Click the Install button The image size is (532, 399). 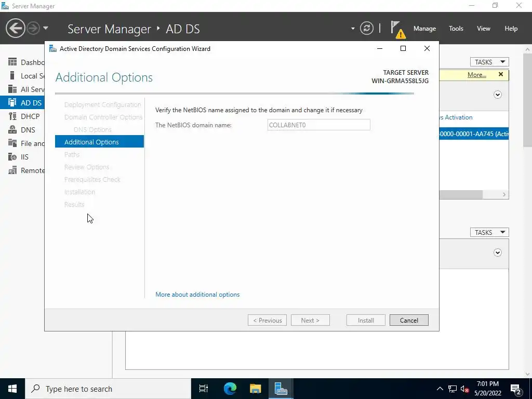(366, 320)
